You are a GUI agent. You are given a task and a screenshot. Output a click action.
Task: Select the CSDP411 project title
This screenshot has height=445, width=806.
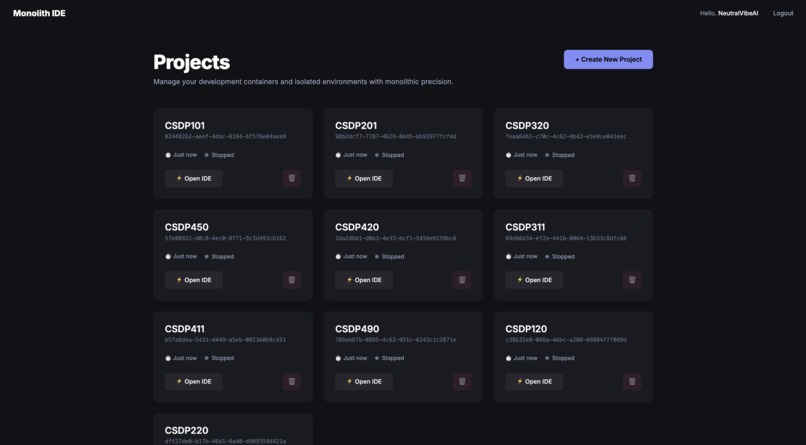coord(185,329)
